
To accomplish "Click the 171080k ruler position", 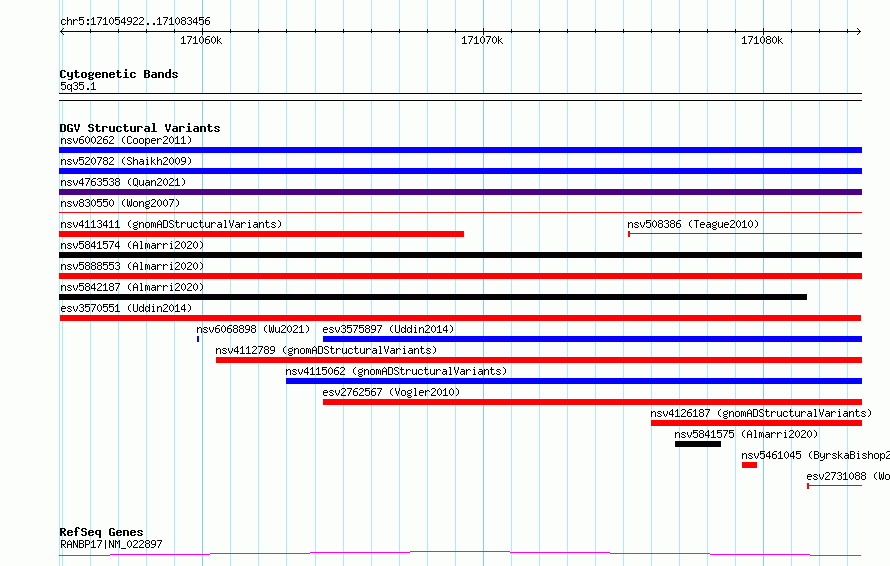I will pos(762,40).
